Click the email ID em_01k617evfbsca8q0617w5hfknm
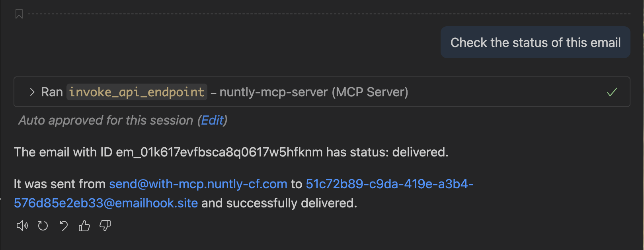Screen dimensions: 644x250 click(x=219, y=152)
